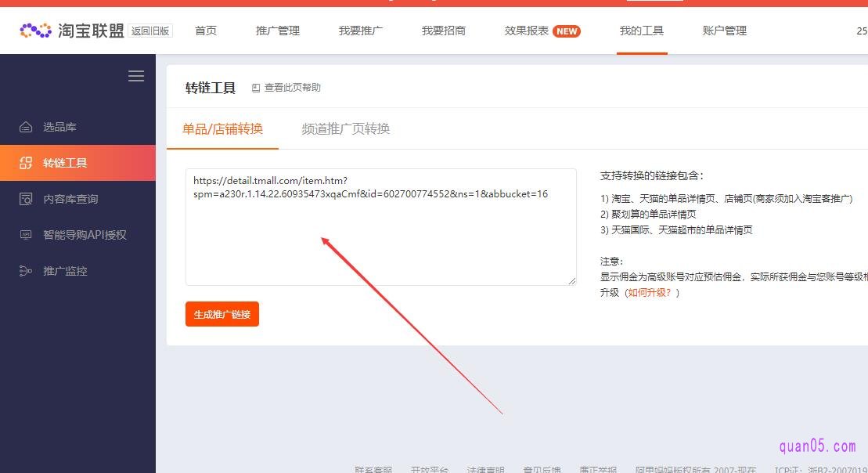Click the 生成推广链接 button

(x=222, y=314)
